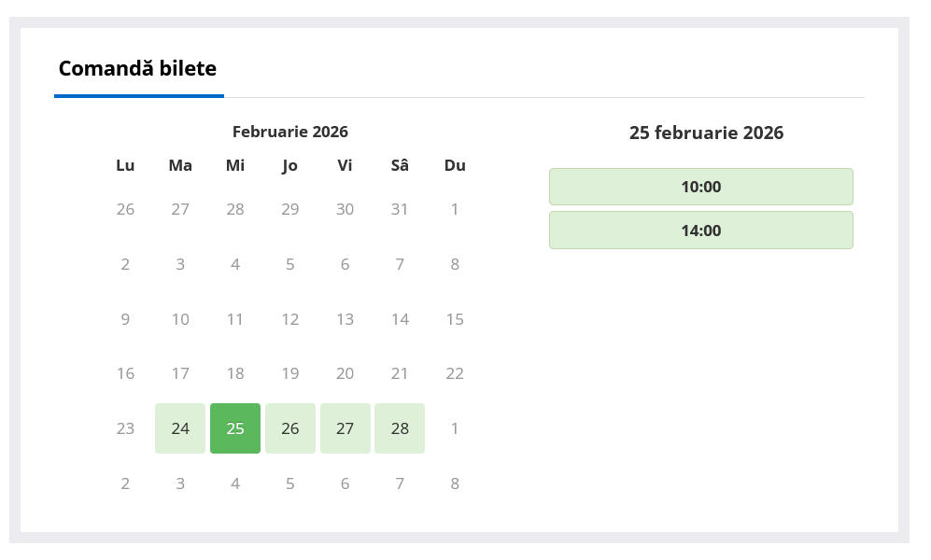Click date 10 in the Ma column
Screen dimensions: 931x560
(x=180, y=319)
